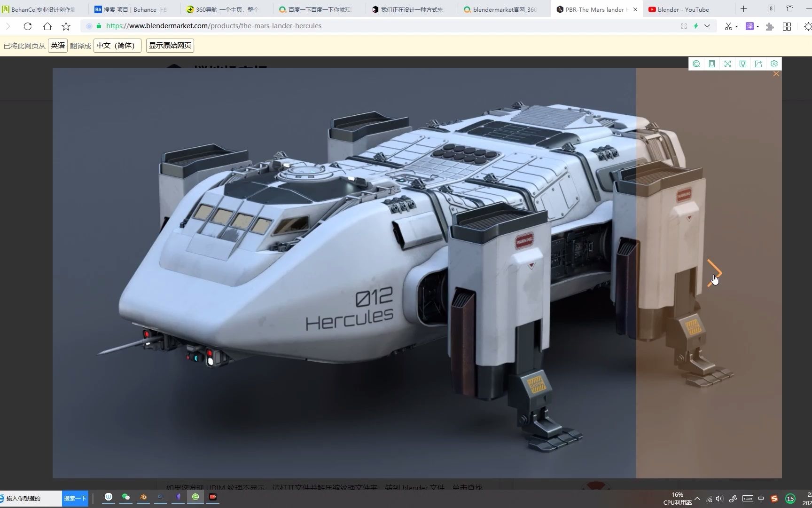
Task: Open volume control tray icon
Action: click(720, 499)
